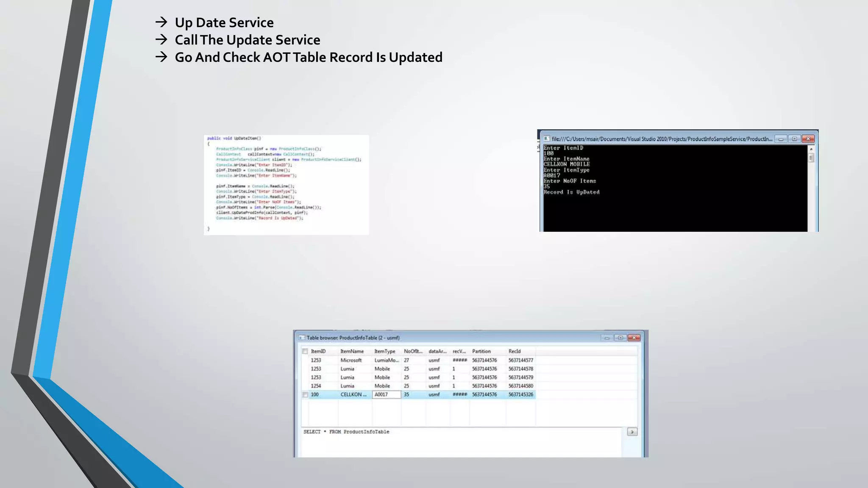Select the A0017 ItemType input cell
868x488 pixels.
(387, 394)
